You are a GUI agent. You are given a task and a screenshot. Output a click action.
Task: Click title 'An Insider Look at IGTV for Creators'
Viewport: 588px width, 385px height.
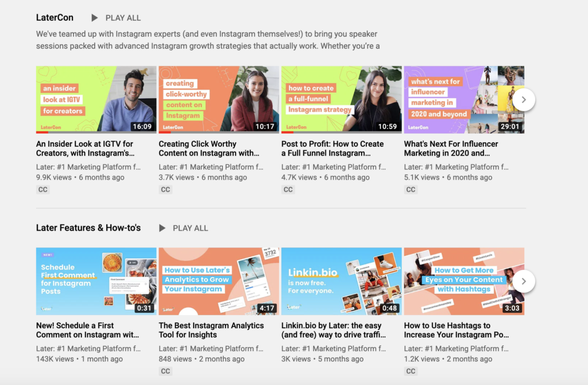[85, 149]
